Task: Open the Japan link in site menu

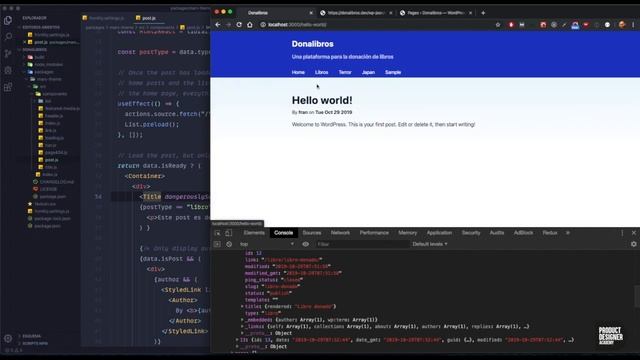Action: 368,72
